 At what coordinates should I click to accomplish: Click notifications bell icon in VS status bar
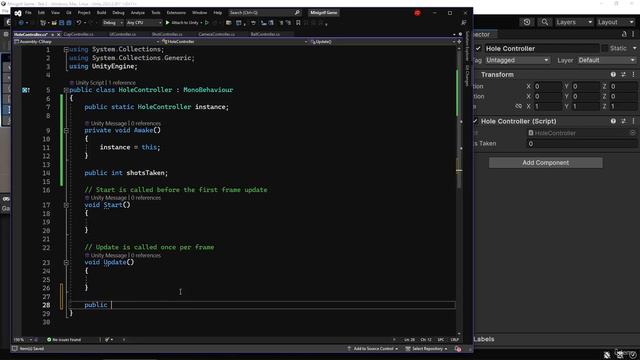pos(458,349)
